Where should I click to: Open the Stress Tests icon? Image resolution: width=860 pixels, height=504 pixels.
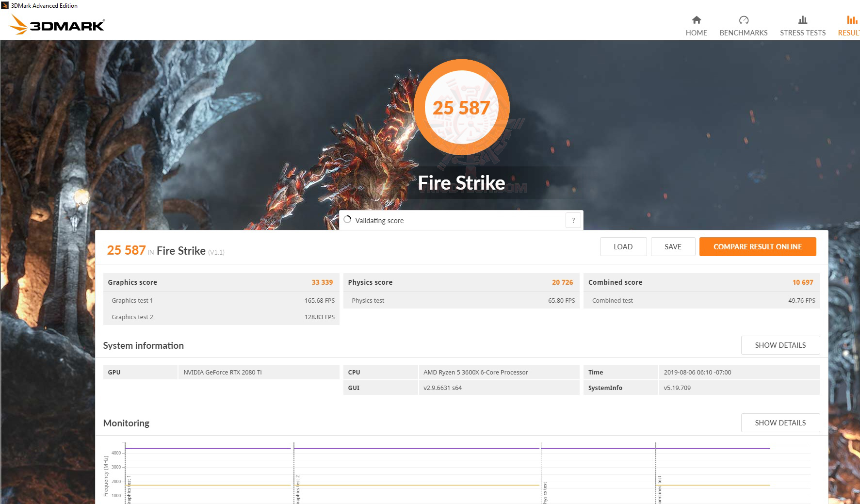(x=802, y=20)
